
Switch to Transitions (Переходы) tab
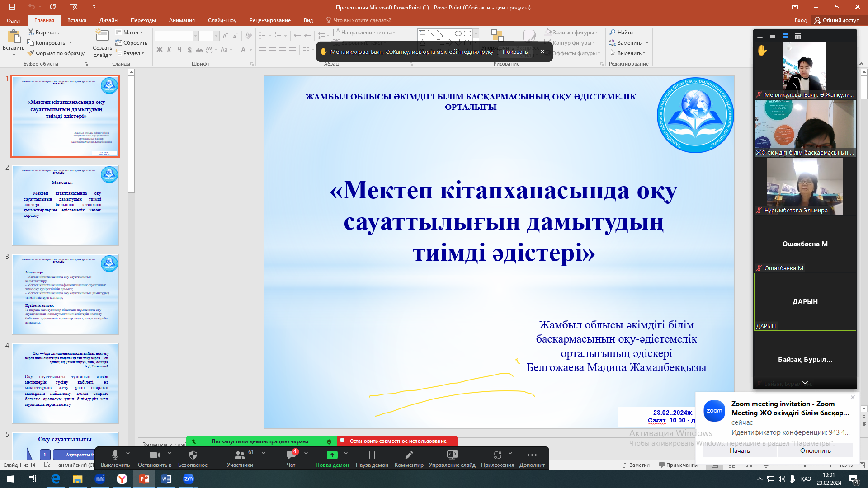pos(143,20)
